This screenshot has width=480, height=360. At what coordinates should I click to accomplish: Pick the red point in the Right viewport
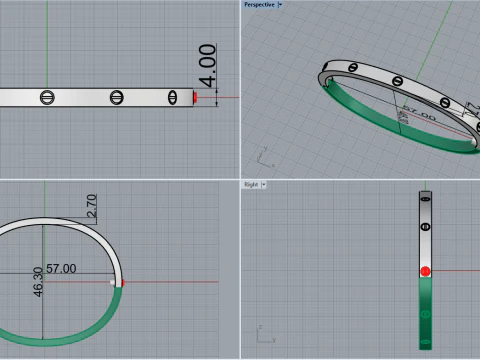click(425, 271)
